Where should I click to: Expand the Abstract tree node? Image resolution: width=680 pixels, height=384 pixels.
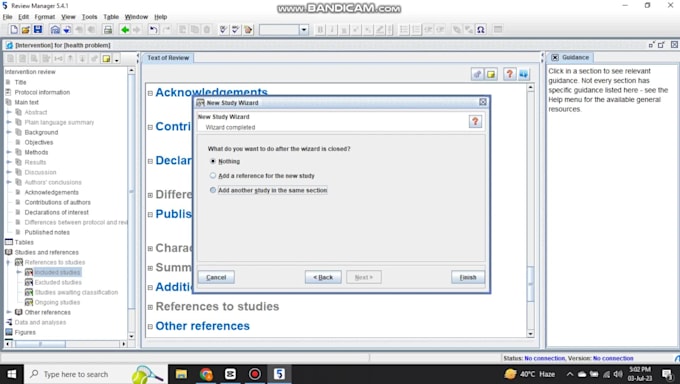coord(9,112)
